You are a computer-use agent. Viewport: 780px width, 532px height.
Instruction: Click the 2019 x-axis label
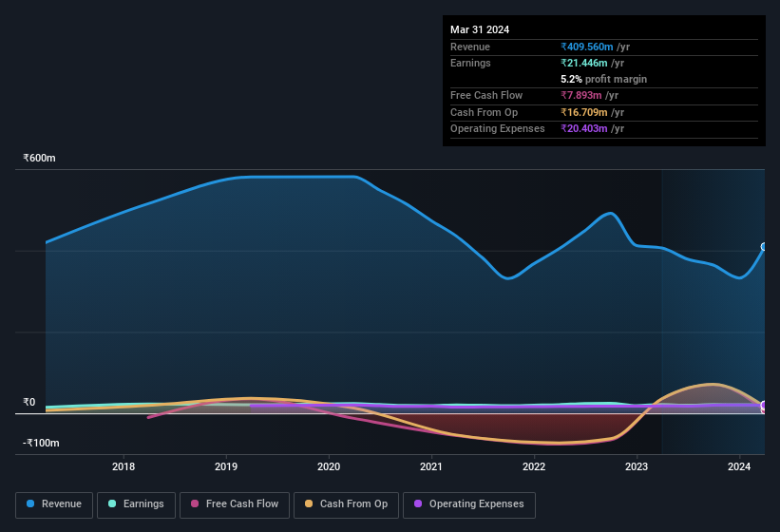pyautogui.click(x=226, y=466)
